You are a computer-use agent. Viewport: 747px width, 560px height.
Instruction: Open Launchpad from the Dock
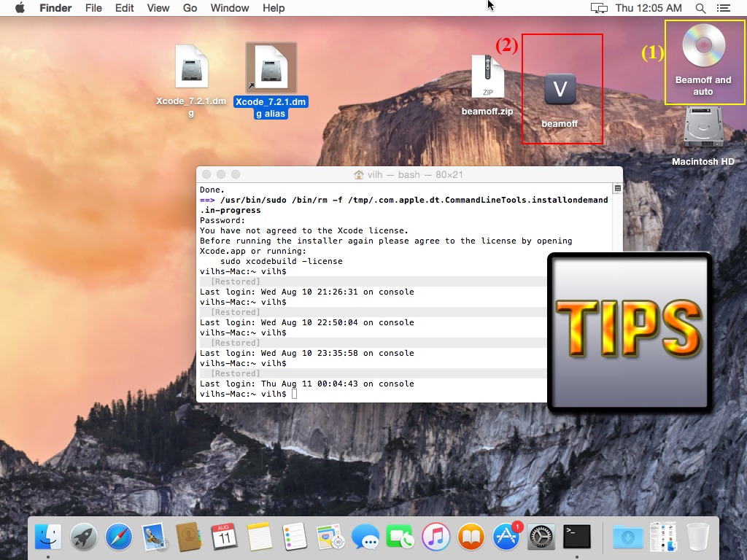click(83, 537)
